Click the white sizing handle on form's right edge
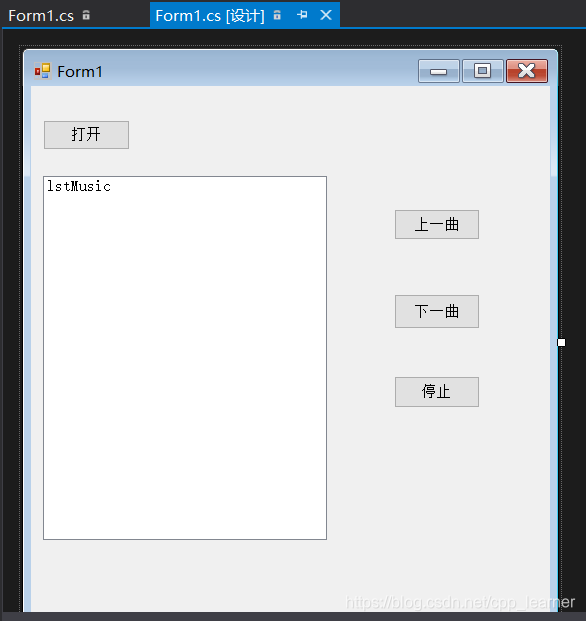Screen dimensions: 586x621 (x=561, y=342)
